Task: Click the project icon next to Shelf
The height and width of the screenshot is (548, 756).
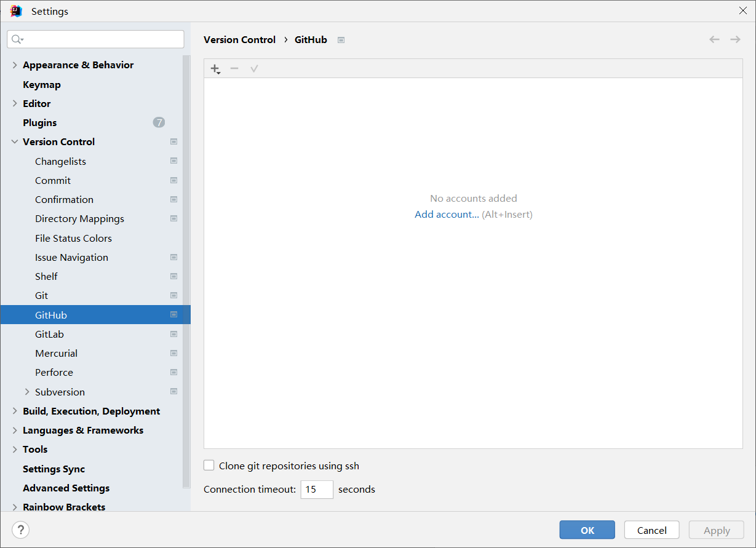Action: click(173, 276)
